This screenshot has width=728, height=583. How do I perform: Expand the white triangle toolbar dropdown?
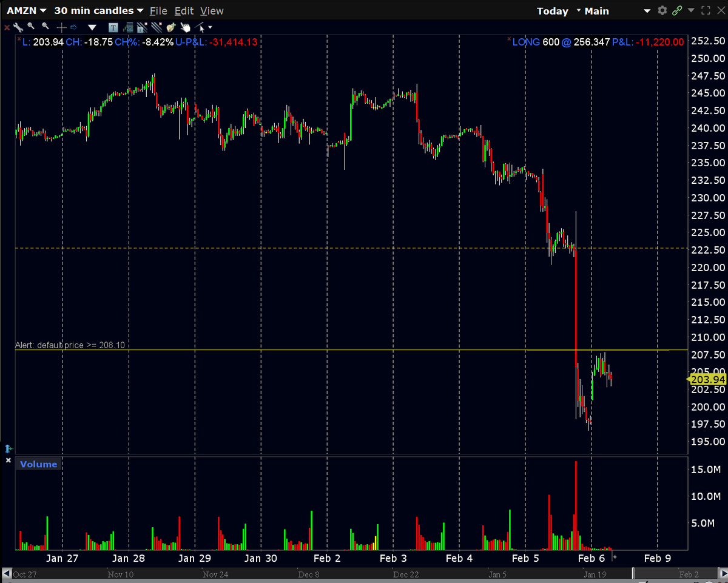pos(92,27)
